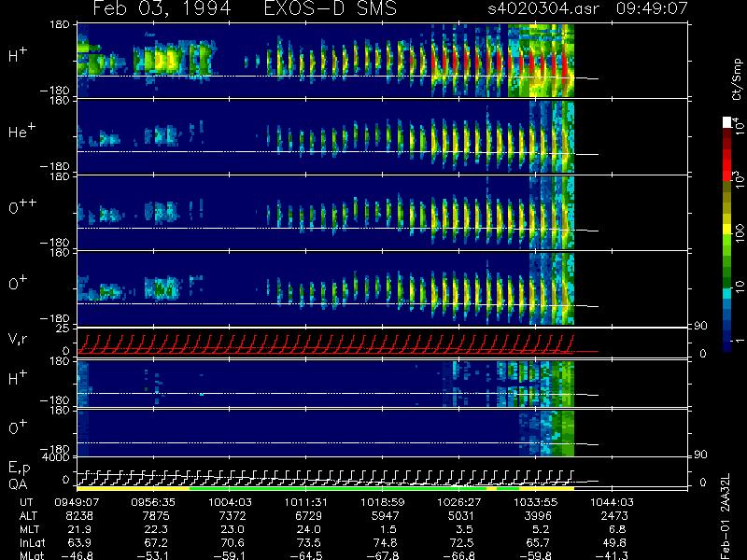The image size is (747, 560).
Task: Click UT value "0949:07"
Action: (77, 502)
